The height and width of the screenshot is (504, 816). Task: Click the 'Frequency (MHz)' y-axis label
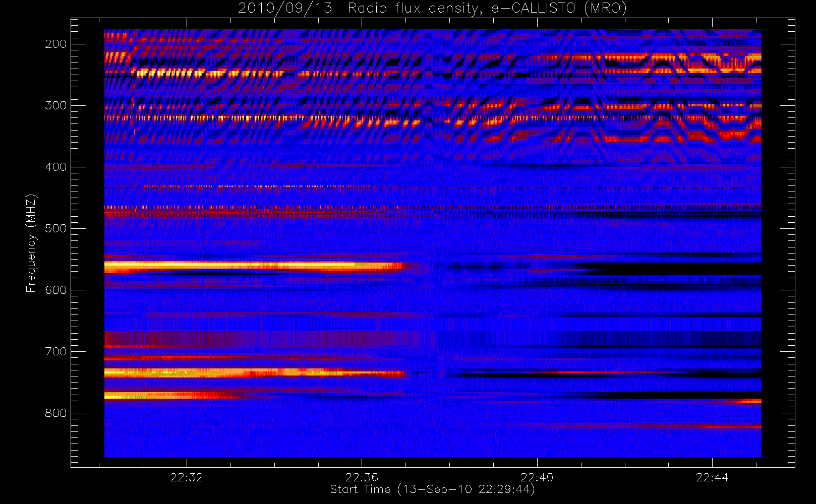click(31, 243)
